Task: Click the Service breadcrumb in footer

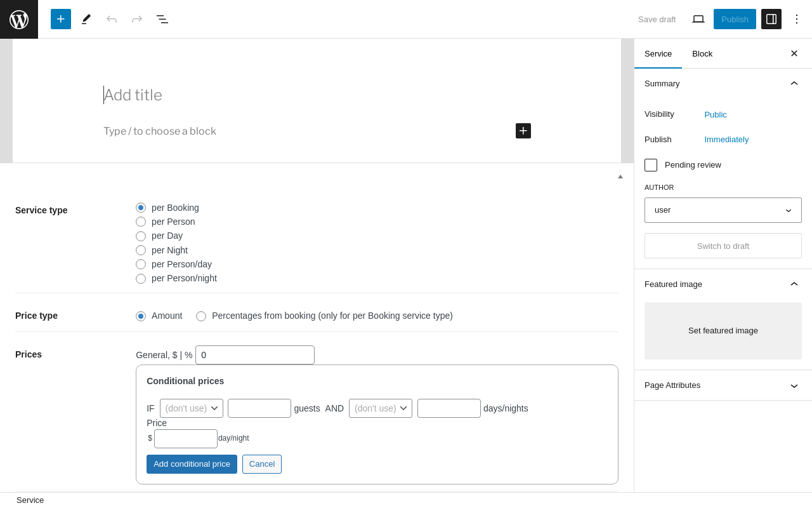Action: pyautogui.click(x=30, y=500)
